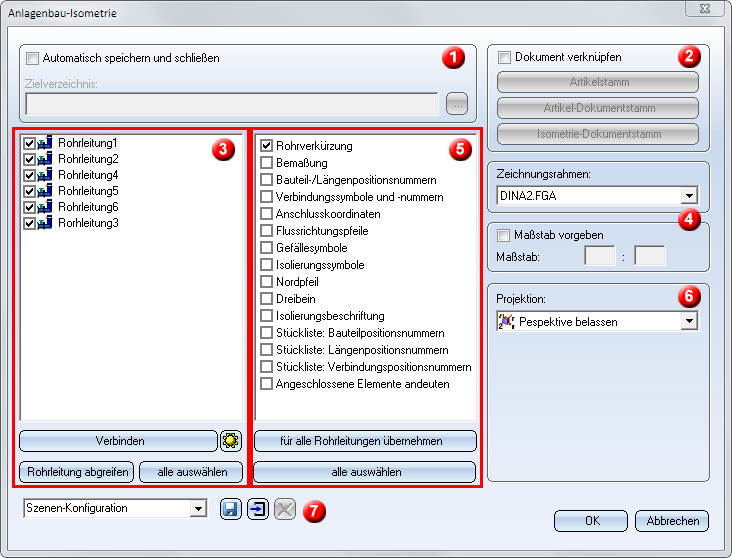Tick the Nordpfeil checkbox
The width and height of the screenshot is (732, 558).
click(267, 282)
